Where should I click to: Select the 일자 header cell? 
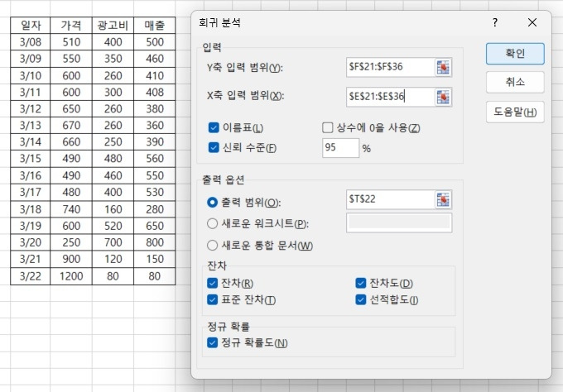(31, 25)
